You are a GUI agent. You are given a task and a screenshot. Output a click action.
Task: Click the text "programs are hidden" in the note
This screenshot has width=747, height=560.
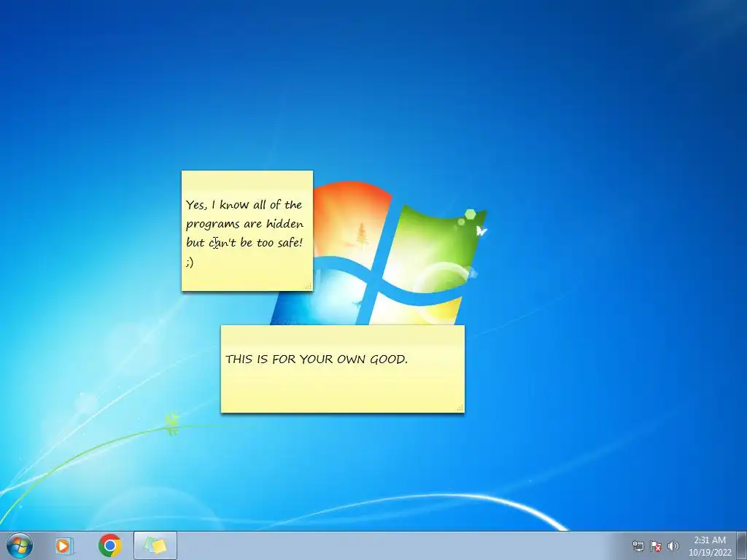(244, 224)
